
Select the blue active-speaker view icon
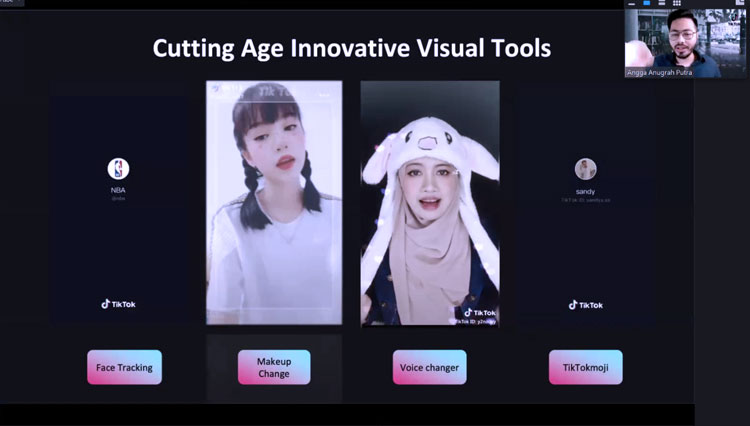(647, 3)
